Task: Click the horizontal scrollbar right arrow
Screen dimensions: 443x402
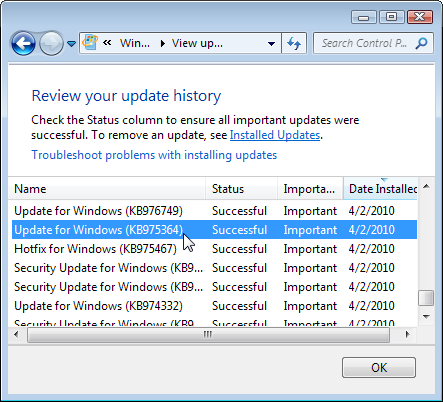Action: tap(407, 334)
